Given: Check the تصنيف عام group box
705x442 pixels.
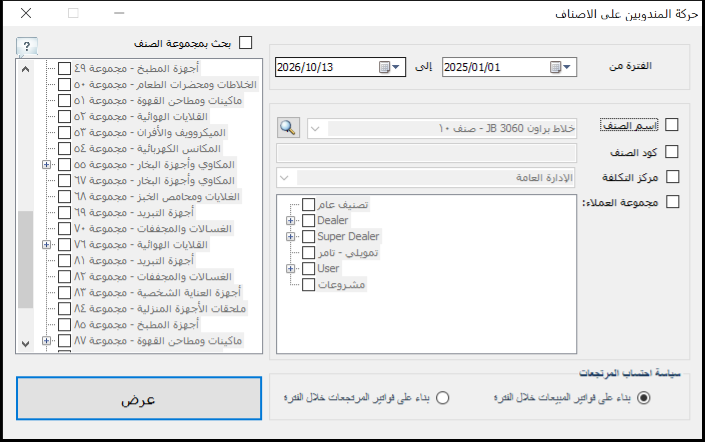Looking at the screenshot, I should click(308, 205).
